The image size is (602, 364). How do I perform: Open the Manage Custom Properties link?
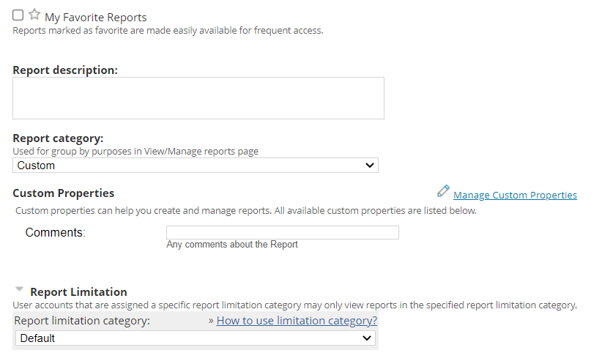coord(515,195)
